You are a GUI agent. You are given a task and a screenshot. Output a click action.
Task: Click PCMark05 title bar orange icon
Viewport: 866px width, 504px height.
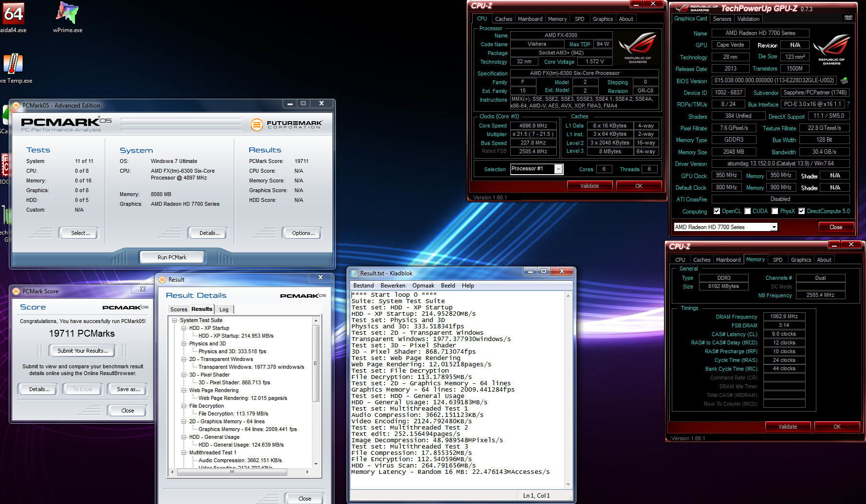pos(16,105)
